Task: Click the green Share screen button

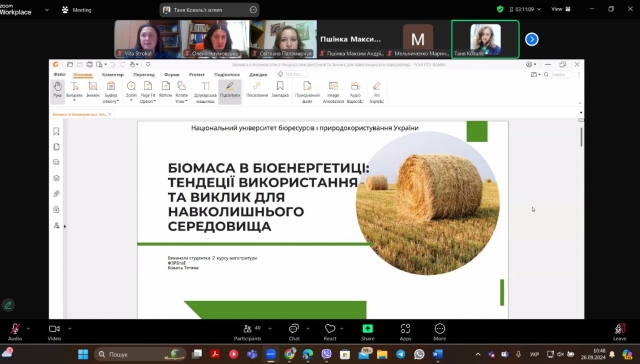Action: point(367,332)
